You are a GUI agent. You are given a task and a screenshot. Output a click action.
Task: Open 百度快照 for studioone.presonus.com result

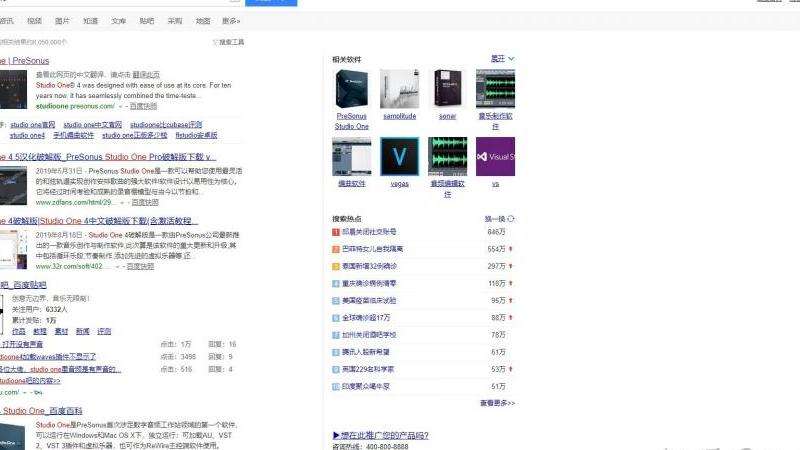point(143,106)
